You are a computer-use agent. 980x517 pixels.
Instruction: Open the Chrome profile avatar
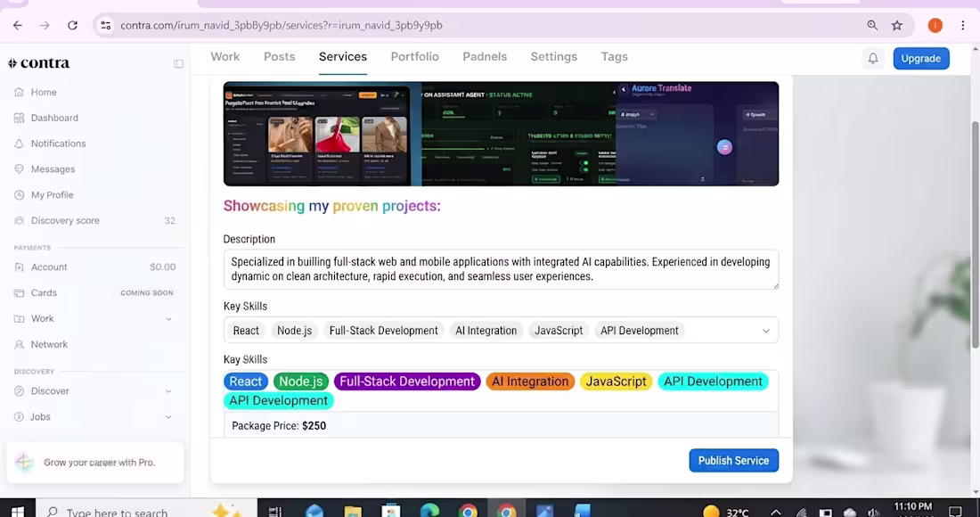(935, 26)
